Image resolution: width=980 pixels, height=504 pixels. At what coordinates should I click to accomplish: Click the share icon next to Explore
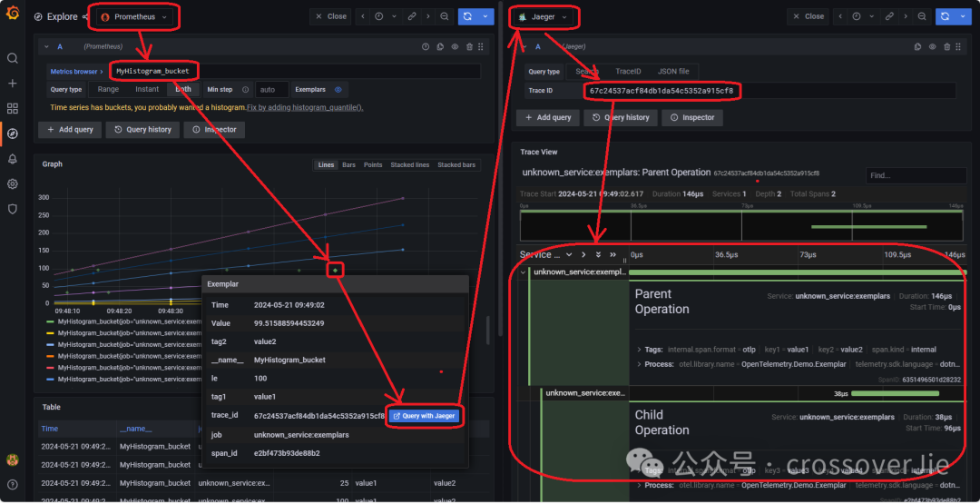[x=85, y=17]
